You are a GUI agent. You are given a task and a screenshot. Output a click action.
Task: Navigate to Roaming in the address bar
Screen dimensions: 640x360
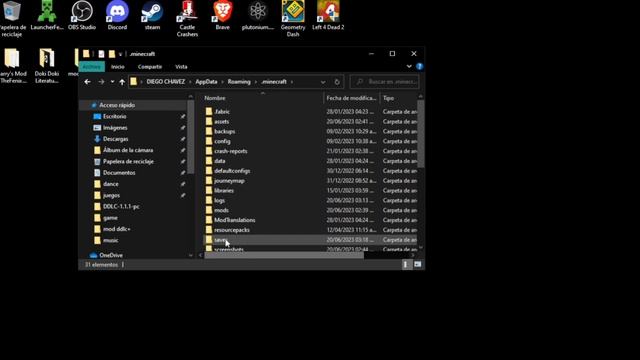[239, 82]
